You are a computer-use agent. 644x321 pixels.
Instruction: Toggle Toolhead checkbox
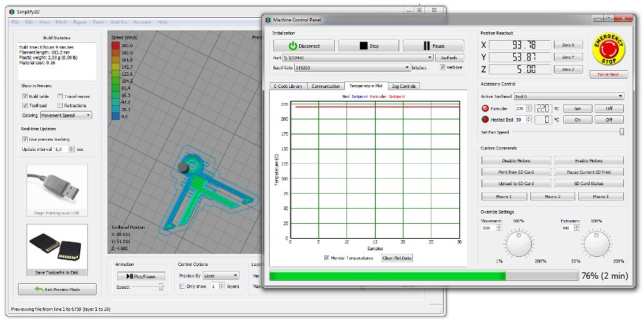point(25,105)
